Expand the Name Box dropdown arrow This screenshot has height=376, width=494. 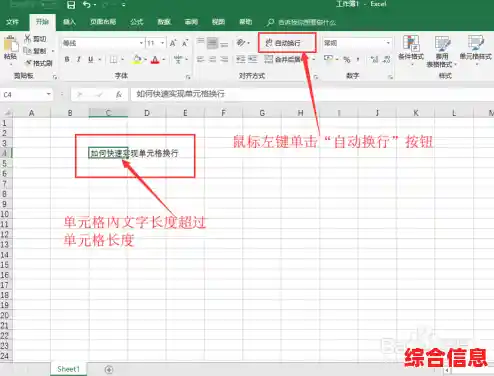click(x=49, y=94)
